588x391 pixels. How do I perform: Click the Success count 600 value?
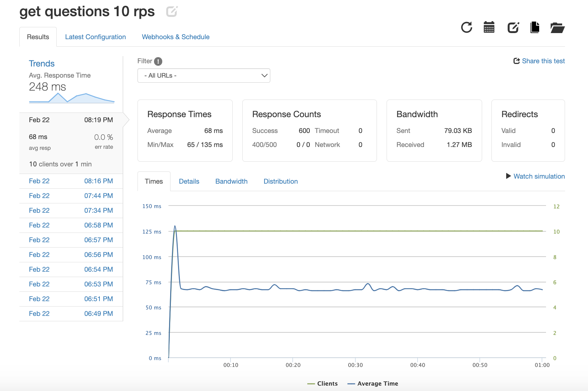(x=304, y=131)
